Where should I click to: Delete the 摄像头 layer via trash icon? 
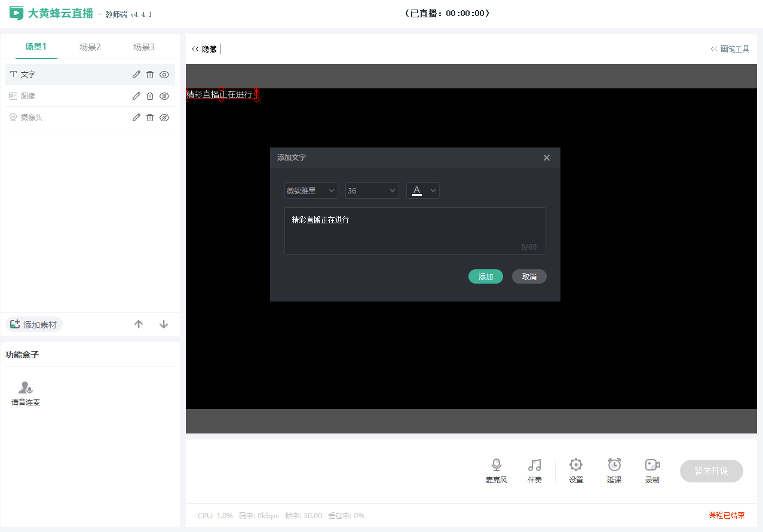click(150, 118)
